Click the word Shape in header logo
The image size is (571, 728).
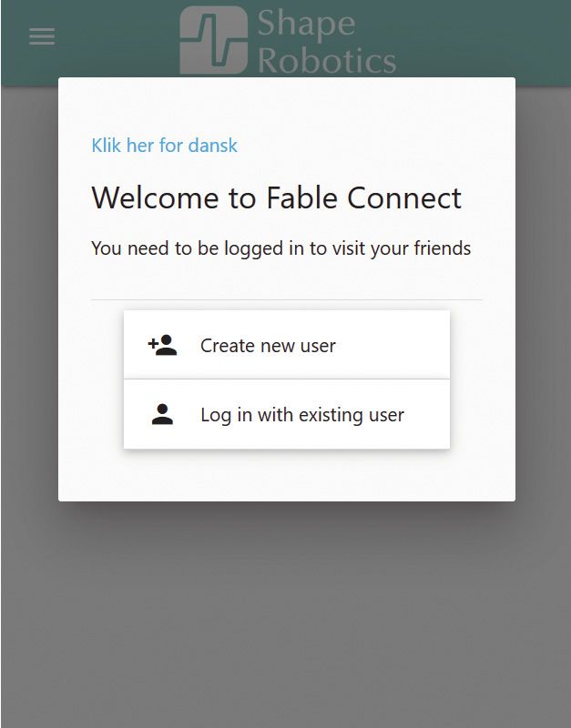(x=306, y=25)
